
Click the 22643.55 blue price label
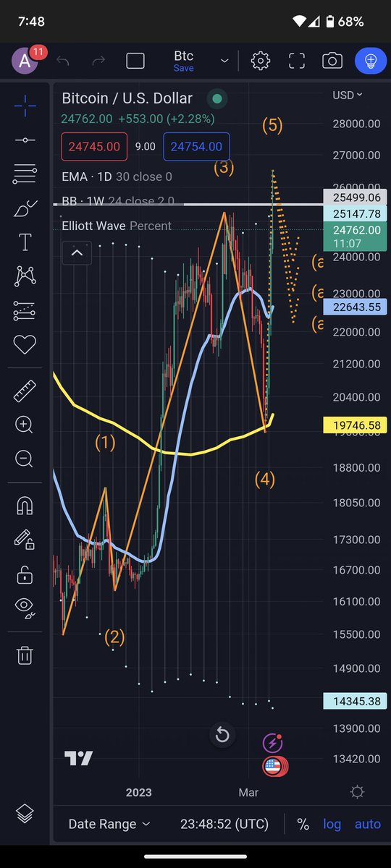pyautogui.click(x=356, y=307)
